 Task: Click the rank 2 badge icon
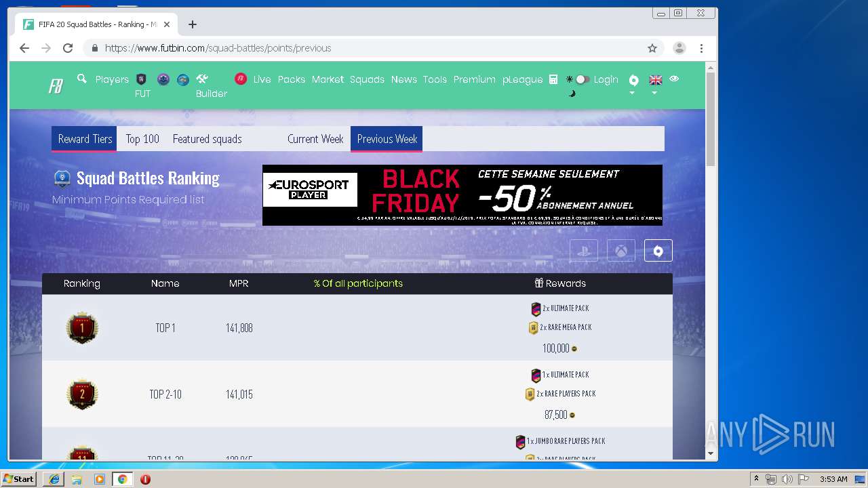(82, 394)
